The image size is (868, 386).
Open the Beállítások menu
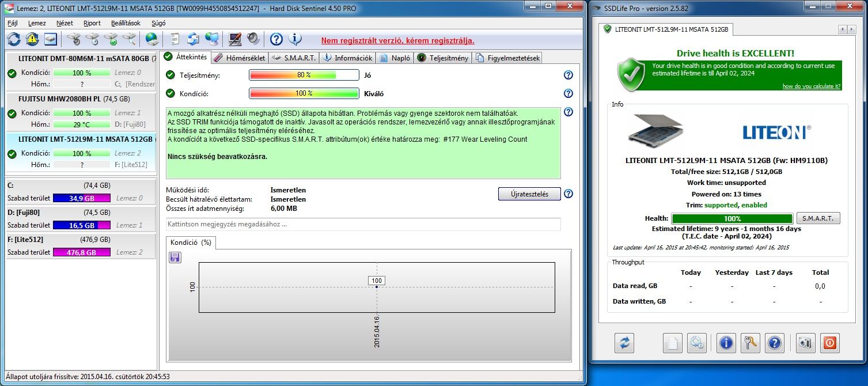tap(126, 23)
